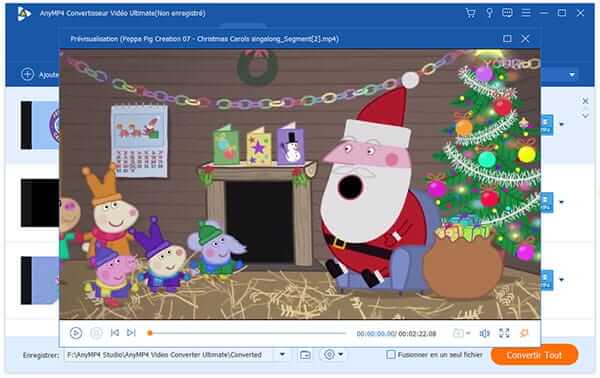Expand the save path dropdown
The image size is (600, 378).
point(282,355)
